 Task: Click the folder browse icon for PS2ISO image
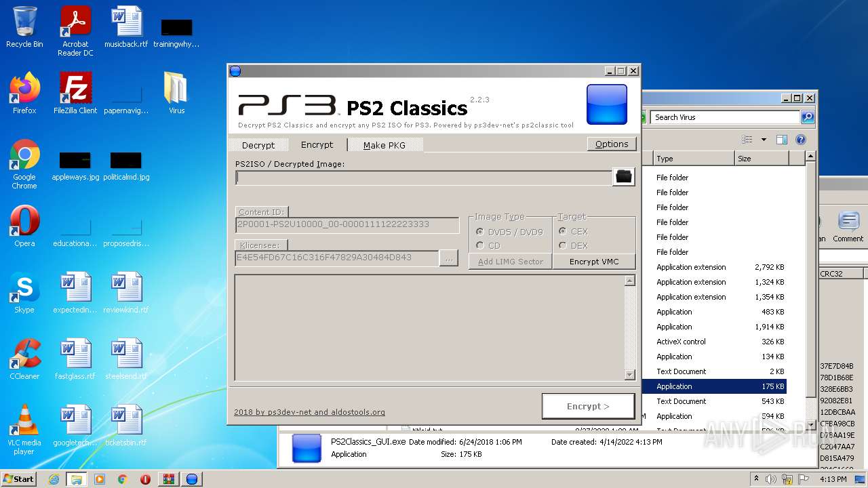(x=624, y=177)
